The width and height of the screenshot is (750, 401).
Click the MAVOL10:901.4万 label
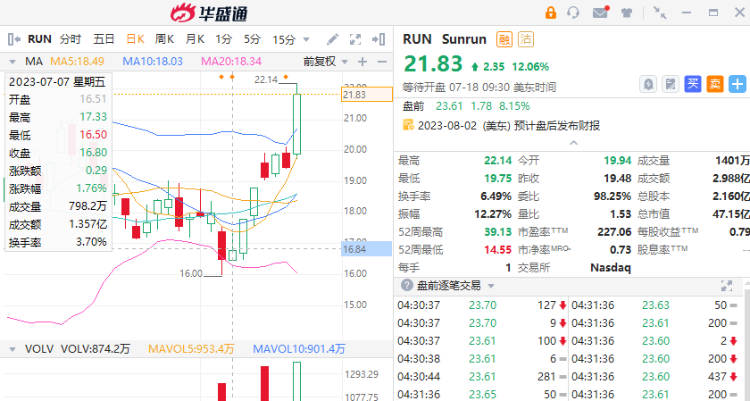coord(299,349)
